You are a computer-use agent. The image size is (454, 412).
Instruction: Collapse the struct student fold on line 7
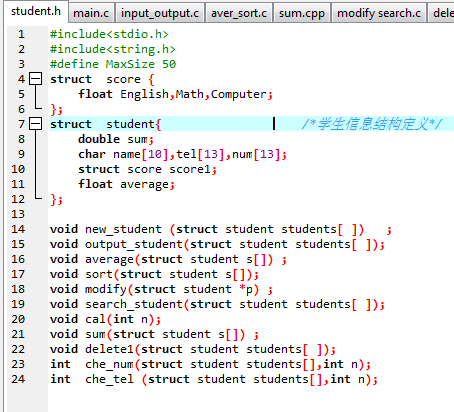coord(35,124)
